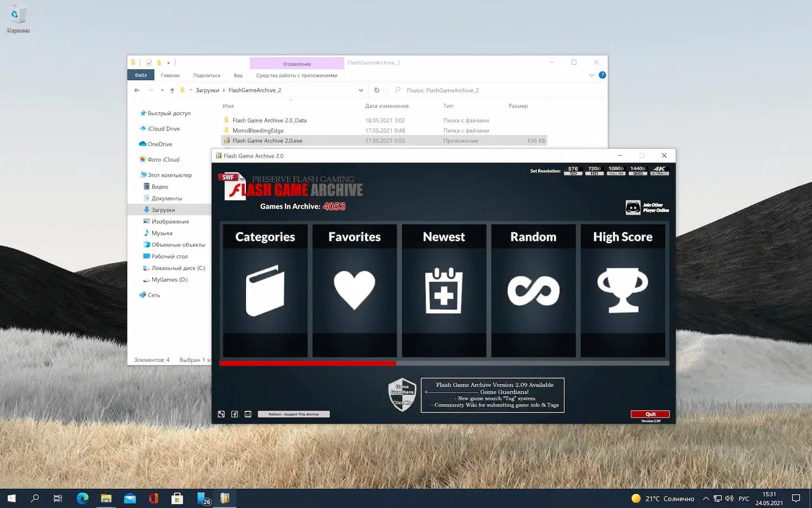
Task: Click the Game Guardians shield badge
Action: coord(402,395)
